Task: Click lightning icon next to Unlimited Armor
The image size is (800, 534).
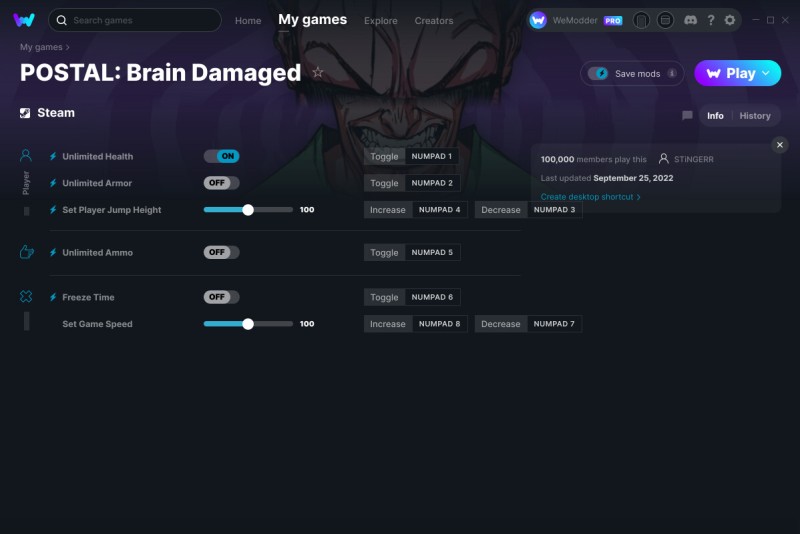Action: [53, 183]
